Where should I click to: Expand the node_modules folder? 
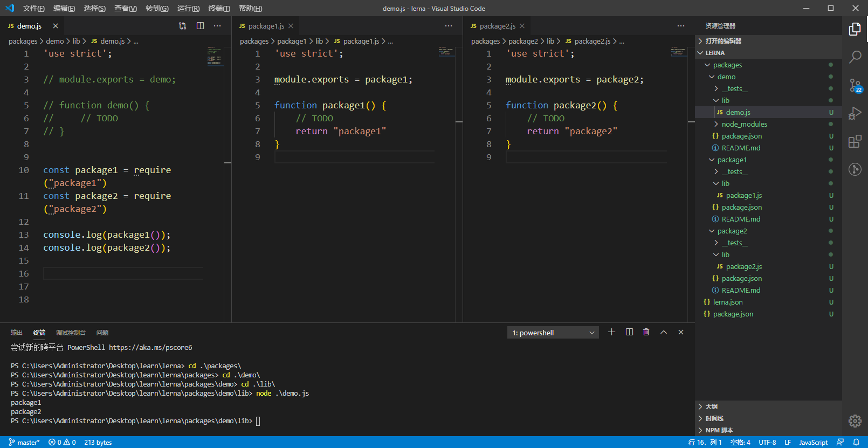(x=768, y=124)
